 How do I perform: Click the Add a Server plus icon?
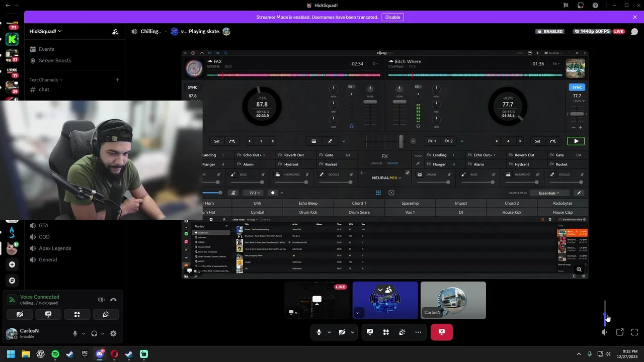coord(12,264)
